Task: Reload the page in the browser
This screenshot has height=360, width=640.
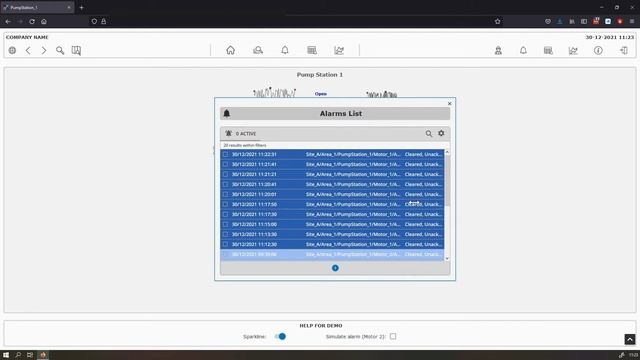Action: [32, 21]
